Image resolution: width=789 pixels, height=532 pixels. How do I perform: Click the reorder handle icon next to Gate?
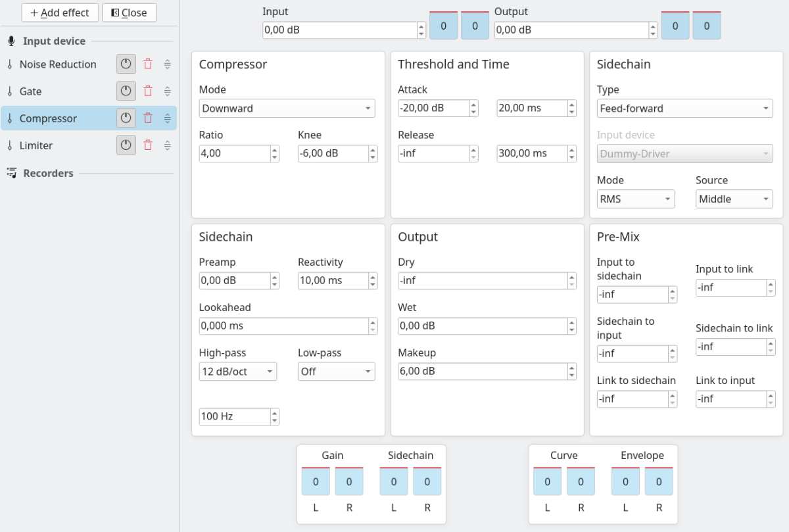click(x=168, y=91)
